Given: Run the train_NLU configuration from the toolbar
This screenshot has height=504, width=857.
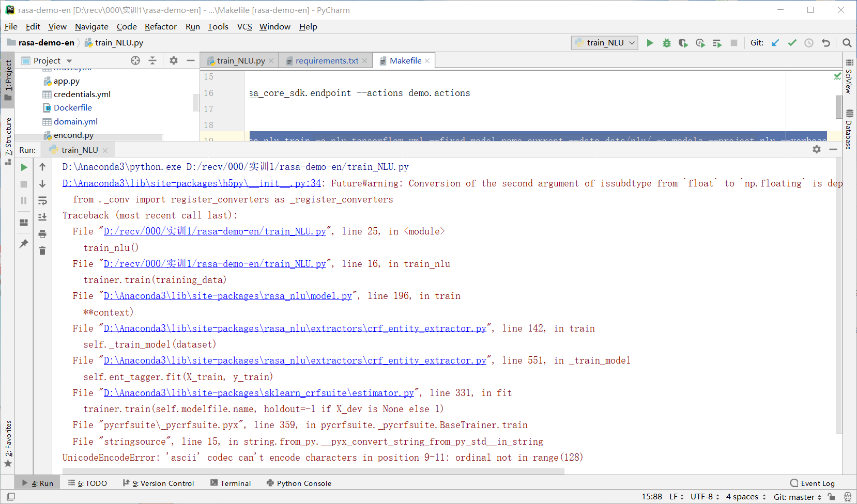Looking at the screenshot, I should 650,43.
